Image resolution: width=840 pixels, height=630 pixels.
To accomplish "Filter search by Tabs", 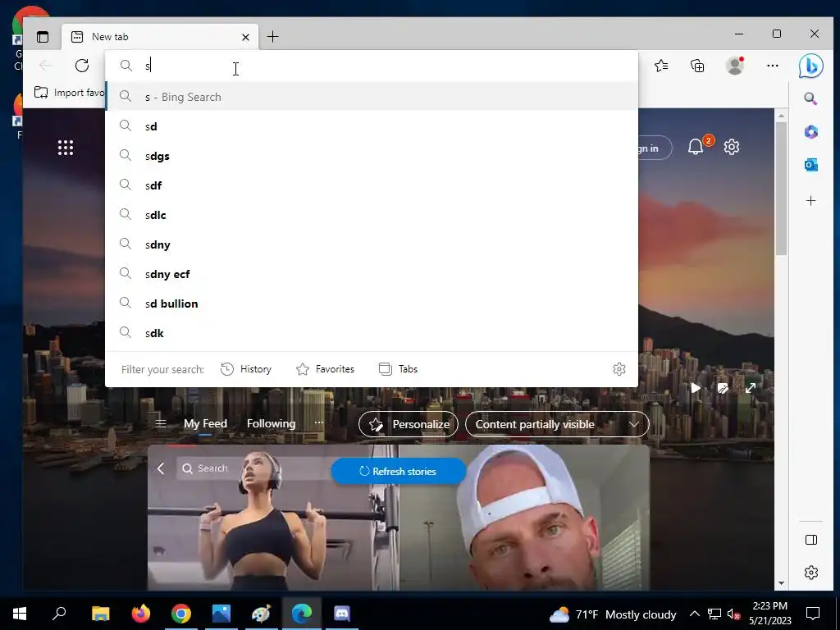I will pyautogui.click(x=398, y=369).
